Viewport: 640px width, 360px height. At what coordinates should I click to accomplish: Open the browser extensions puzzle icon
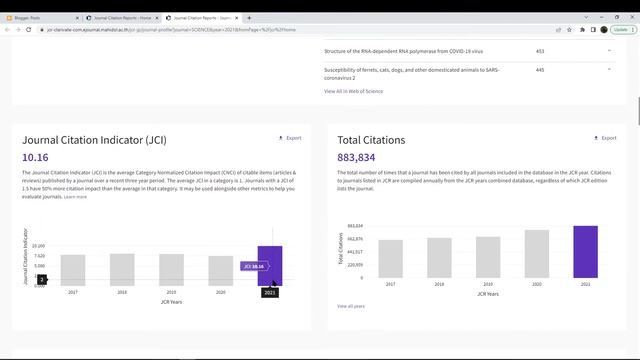[x=582, y=30]
